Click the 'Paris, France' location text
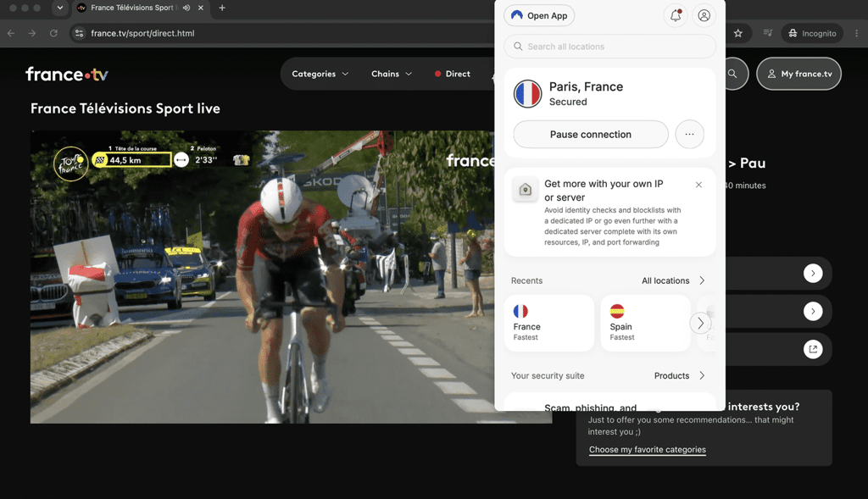 [586, 87]
